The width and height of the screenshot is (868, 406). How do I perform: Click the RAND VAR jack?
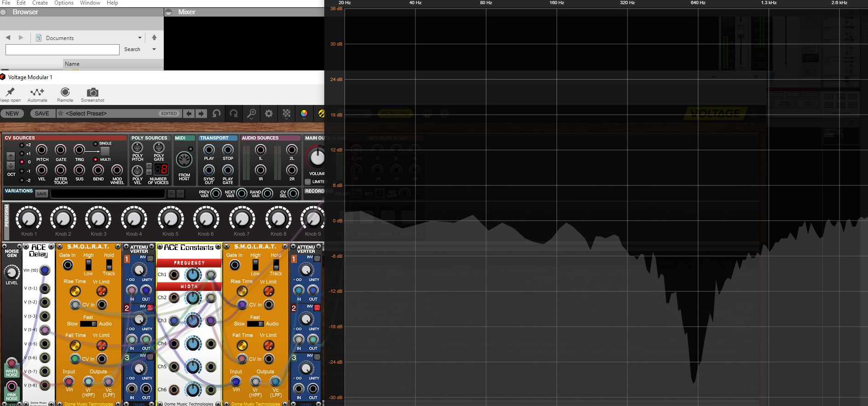267,194
